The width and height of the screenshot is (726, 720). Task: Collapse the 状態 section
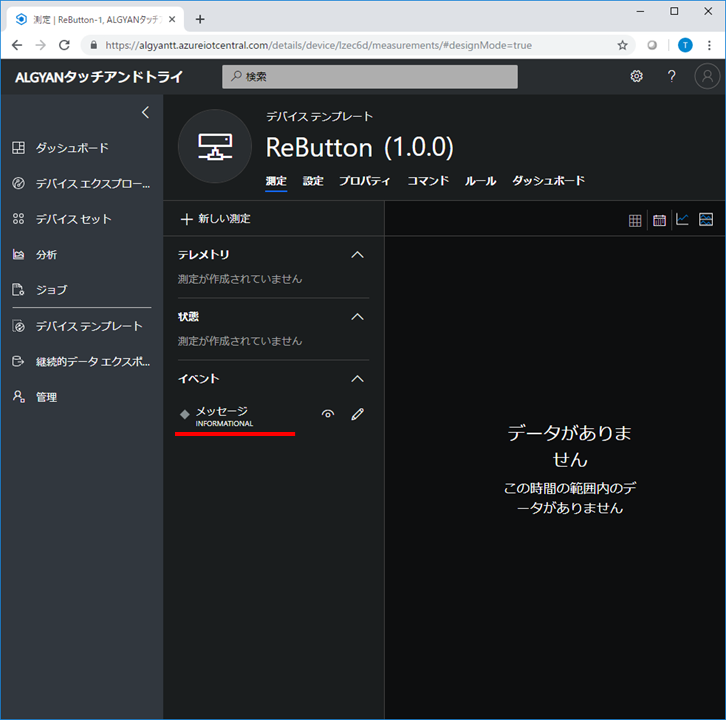tap(357, 317)
